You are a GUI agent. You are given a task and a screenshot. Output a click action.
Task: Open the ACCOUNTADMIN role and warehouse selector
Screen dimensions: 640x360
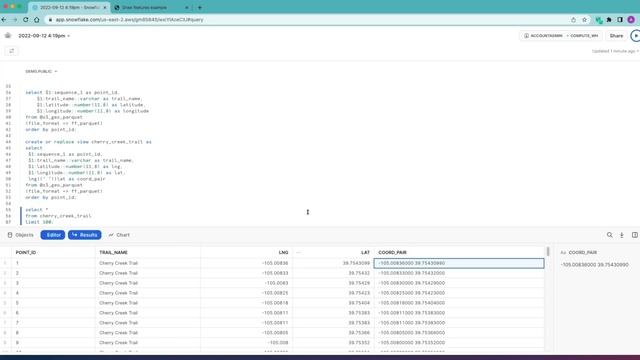[x=561, y=36]
